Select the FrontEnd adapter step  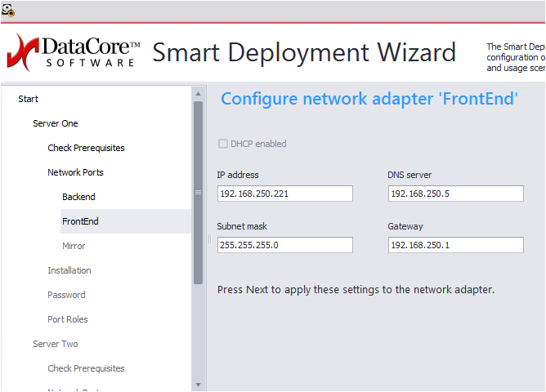126,221
